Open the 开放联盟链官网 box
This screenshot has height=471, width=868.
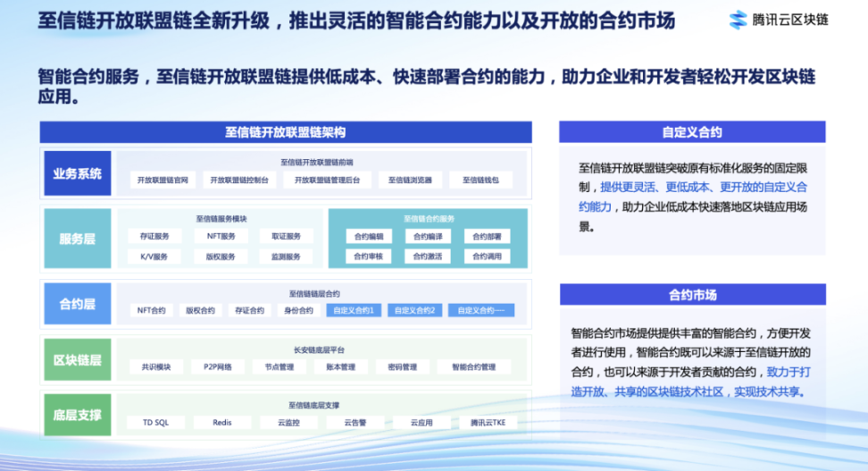pyautogui.click(x=163, y=181)
